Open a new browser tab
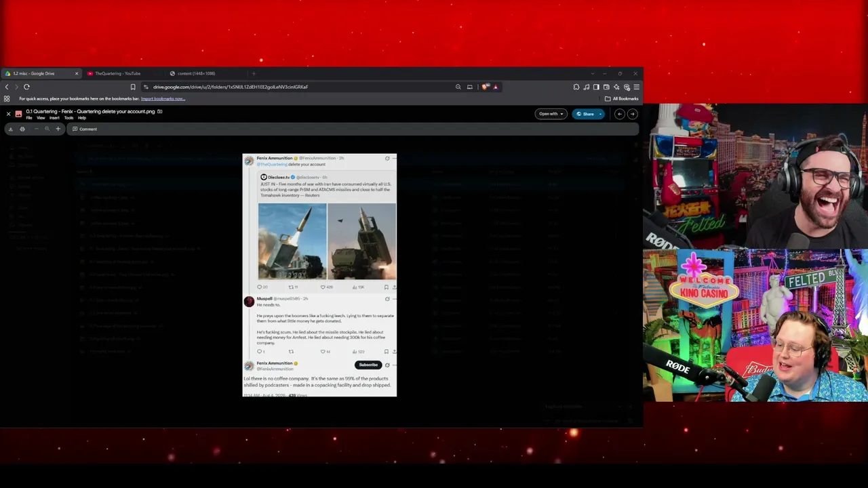 (x=254, y=73)
